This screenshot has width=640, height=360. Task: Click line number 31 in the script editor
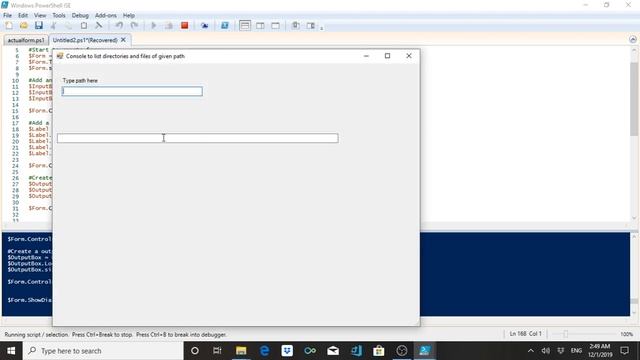(x=16, y=208)
